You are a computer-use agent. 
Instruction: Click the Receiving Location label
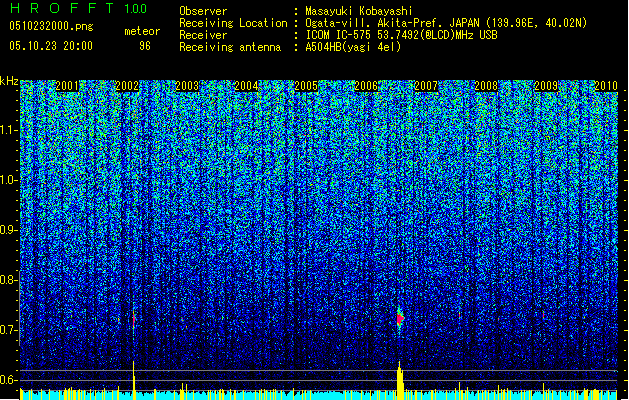point(233,23)
